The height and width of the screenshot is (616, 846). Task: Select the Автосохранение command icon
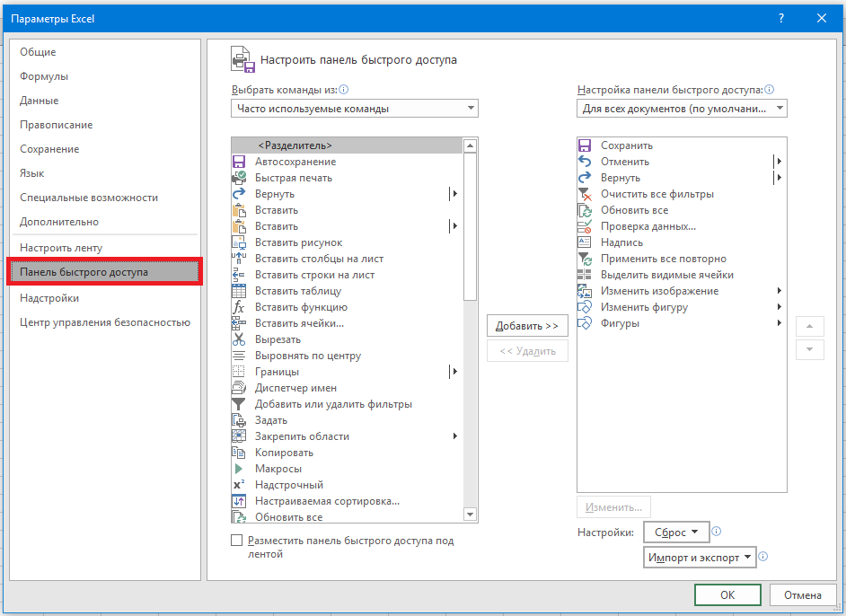click(239, 162)
